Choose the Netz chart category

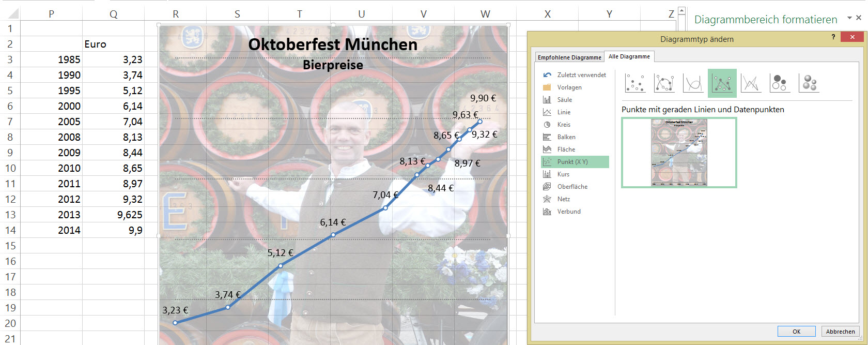click(564, 199)
